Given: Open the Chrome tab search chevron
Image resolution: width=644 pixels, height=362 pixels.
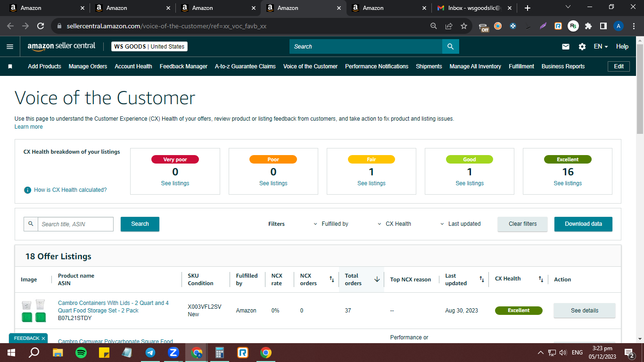Looking at the screenshot, I should [568, 7].
